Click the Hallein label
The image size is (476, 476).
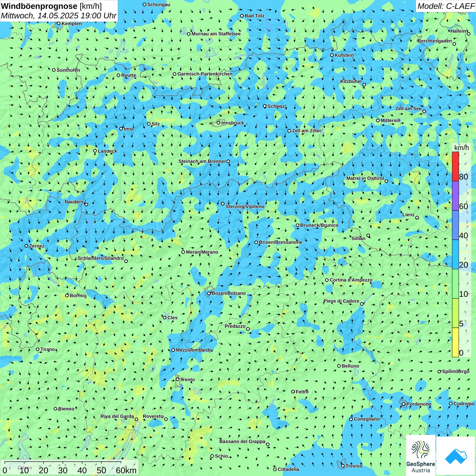[x=459, y=31]
